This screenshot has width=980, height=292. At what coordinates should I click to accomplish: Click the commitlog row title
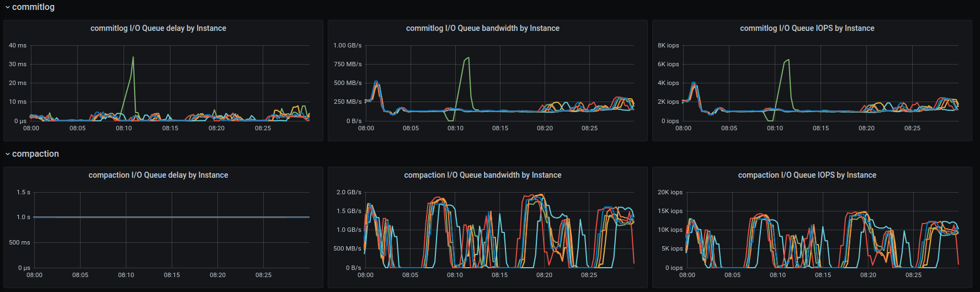(x=33, y=7)
